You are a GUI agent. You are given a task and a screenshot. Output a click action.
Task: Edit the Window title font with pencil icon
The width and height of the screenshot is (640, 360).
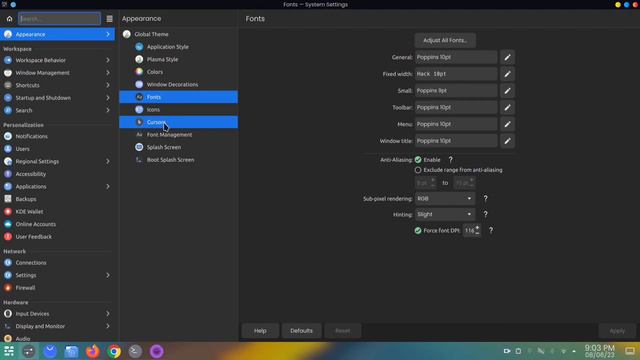pos(507,141)
